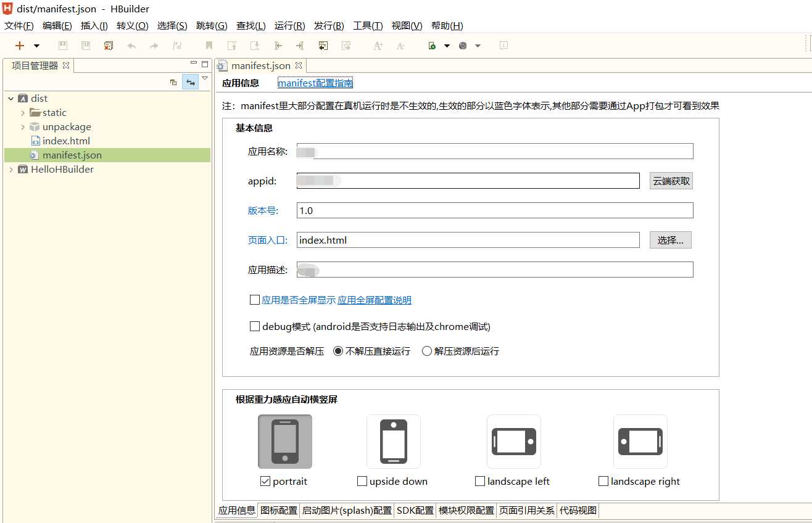Open the 帮助(H) menu
This screenshot has height=523, width=812.
[447, 26]
